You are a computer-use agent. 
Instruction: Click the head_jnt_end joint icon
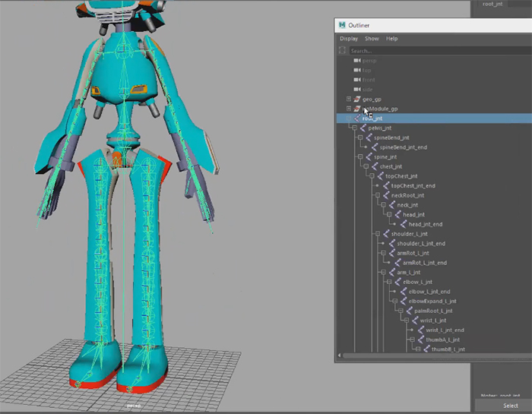[x=404, y=224]
